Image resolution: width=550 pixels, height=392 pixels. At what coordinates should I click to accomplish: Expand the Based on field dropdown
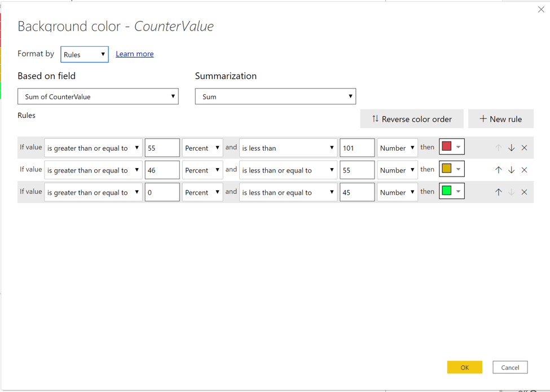click(x=98, y=96)
